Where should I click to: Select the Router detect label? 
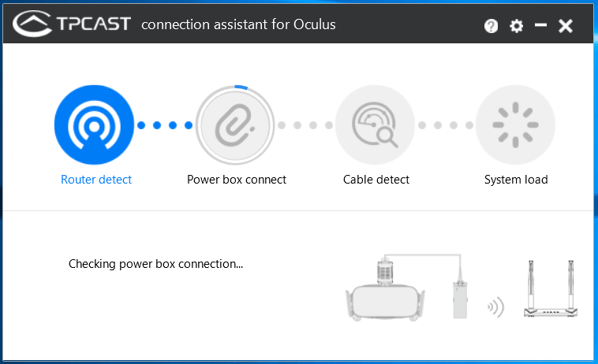tap(96, 180)
